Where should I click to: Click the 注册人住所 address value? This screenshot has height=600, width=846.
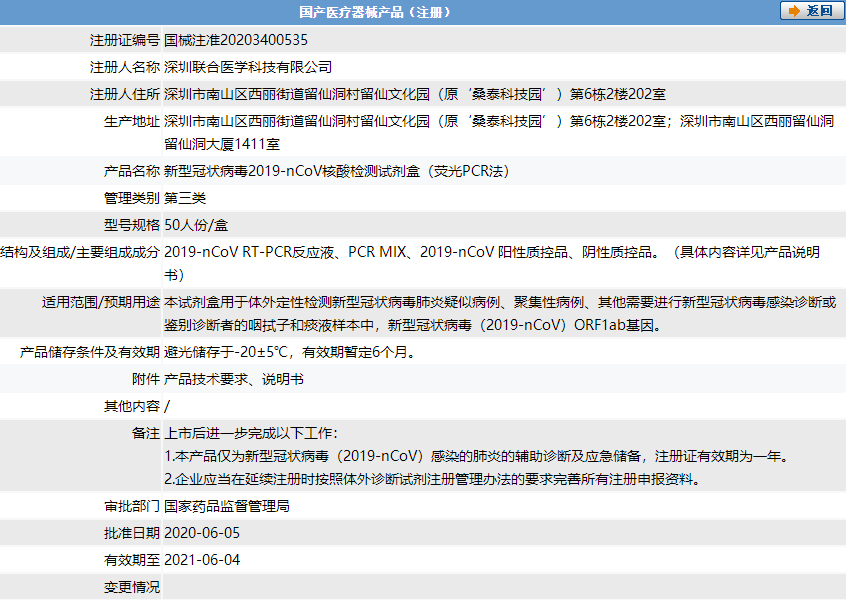(415, 94)
